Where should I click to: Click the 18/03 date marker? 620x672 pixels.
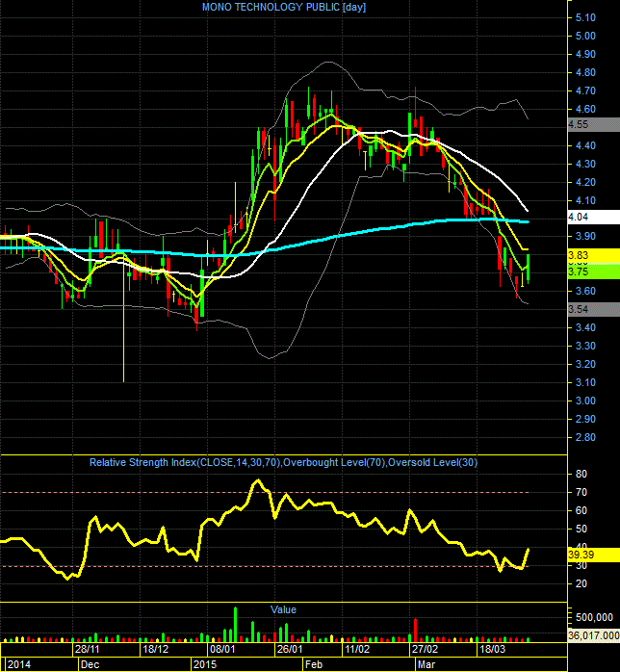(x=492, y=649)
